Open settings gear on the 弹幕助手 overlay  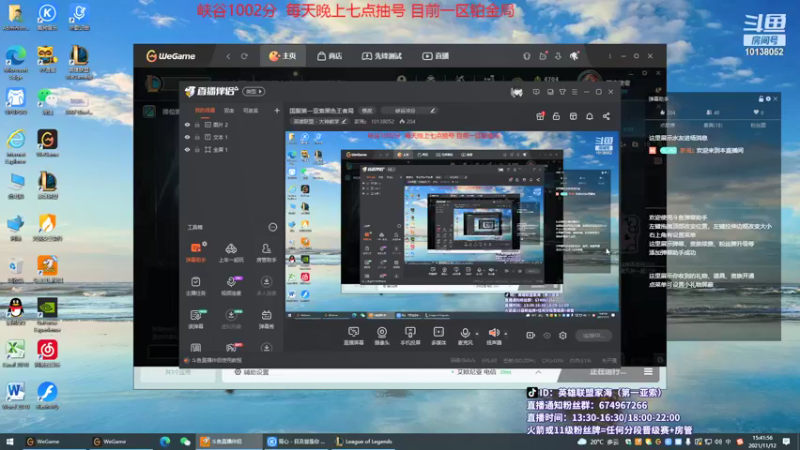[768, 99]
